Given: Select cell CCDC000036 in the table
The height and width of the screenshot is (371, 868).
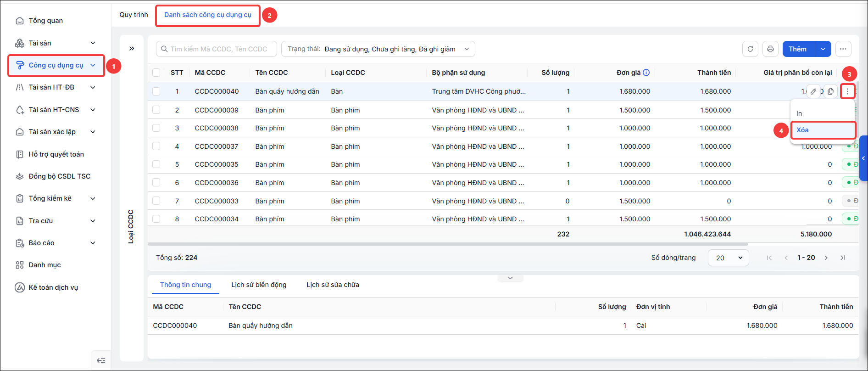Looking at the screenshot, I should (217, 183).
